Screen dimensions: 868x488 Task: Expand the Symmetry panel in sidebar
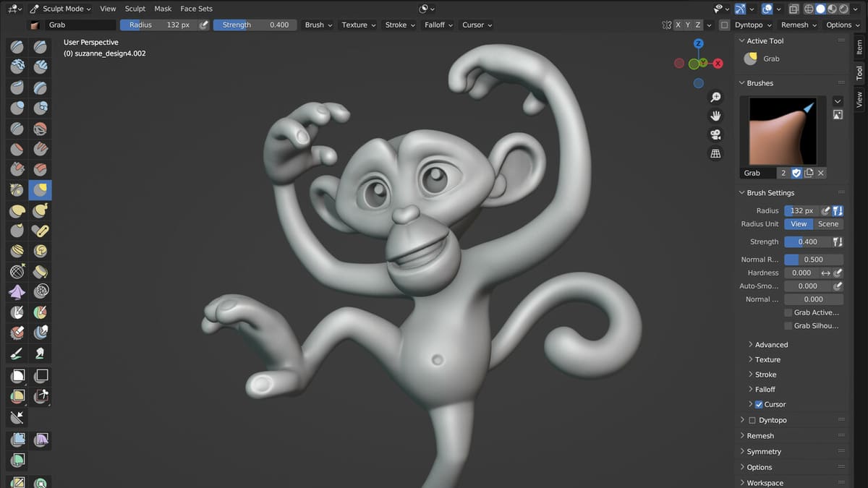[x=764, y=451]
